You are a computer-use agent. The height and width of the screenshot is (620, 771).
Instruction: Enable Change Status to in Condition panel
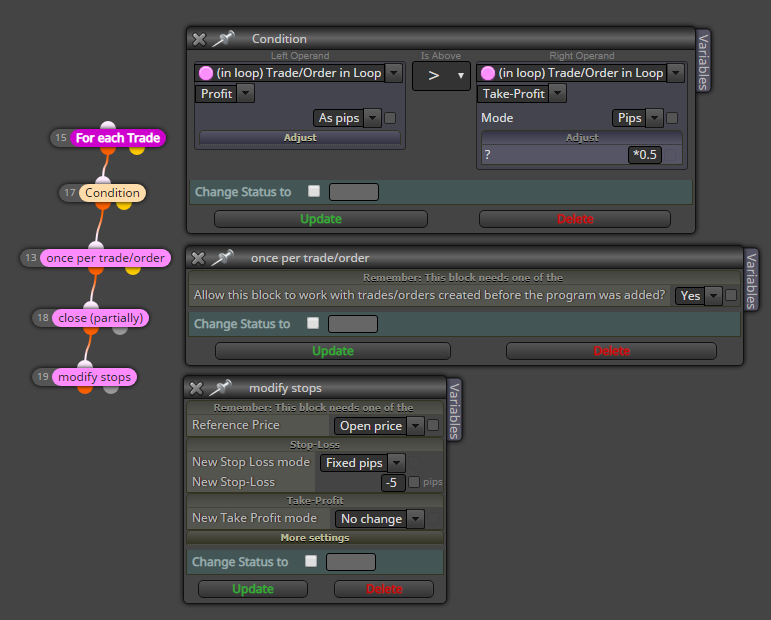tap(314, 191)
